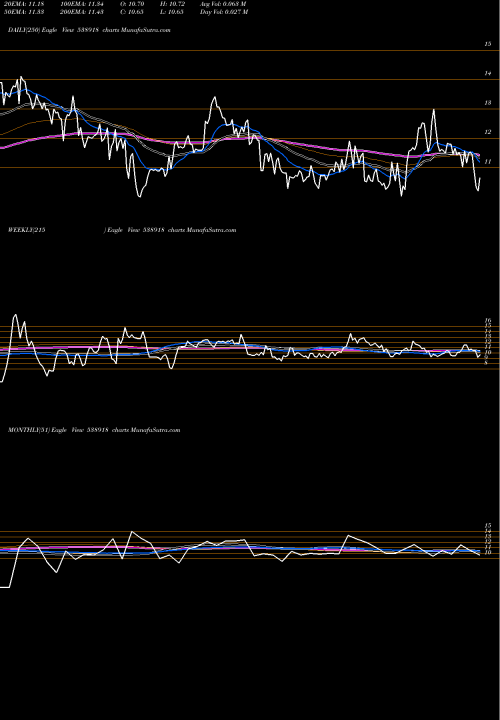Click the 20EMA value label
The image size is (500, 720).
24,4
